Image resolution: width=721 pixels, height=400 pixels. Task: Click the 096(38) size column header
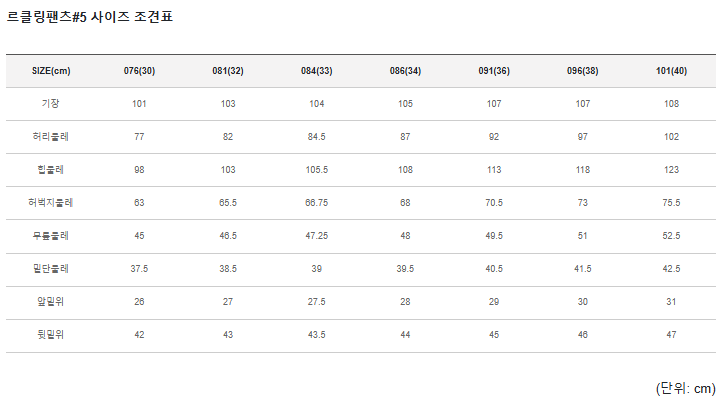pyautogui.click(x=582, y=71)
